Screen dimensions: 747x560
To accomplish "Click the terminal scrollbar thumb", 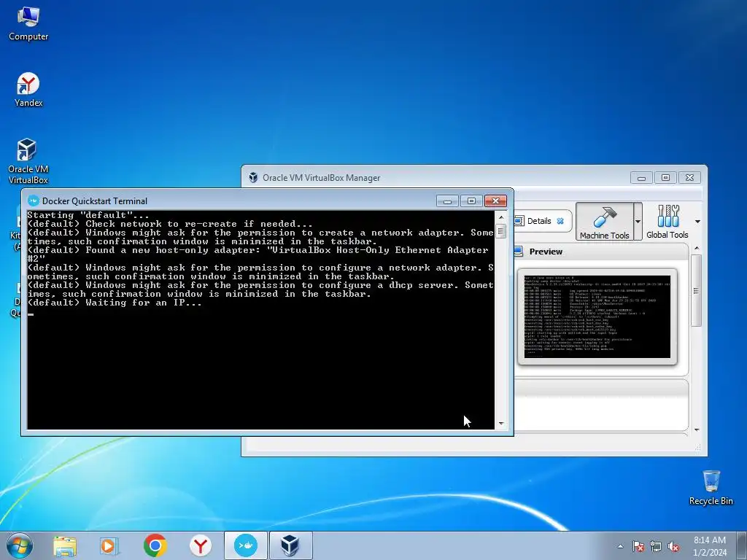I will [500, 231].
